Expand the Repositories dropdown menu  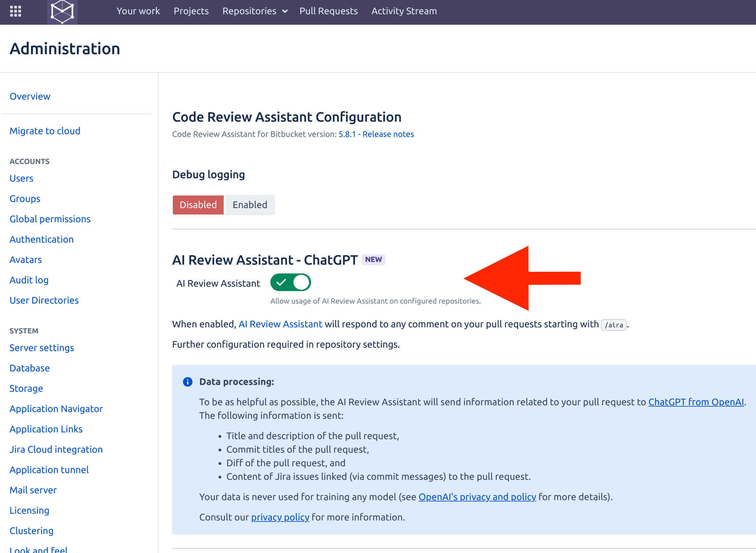coord(255,11)
